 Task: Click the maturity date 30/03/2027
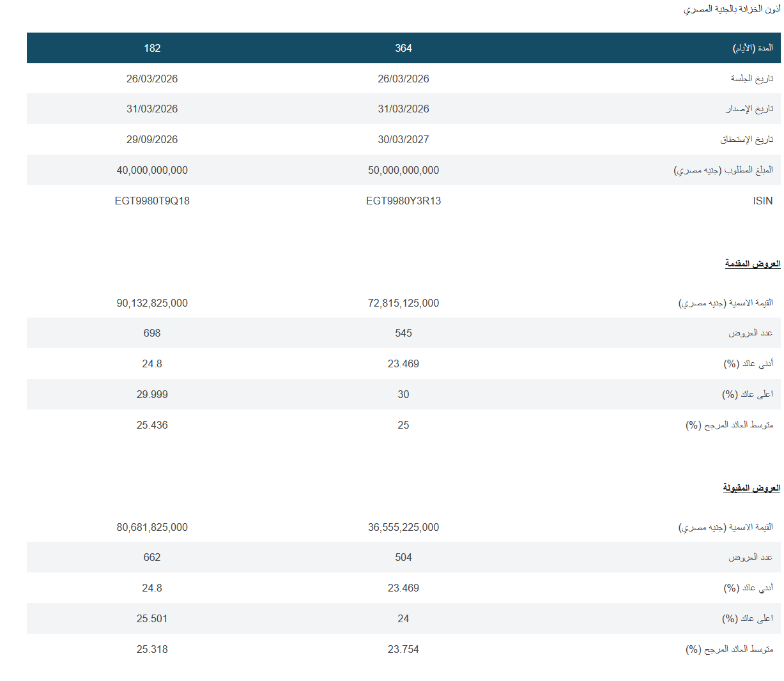click(x=403, y=140)
